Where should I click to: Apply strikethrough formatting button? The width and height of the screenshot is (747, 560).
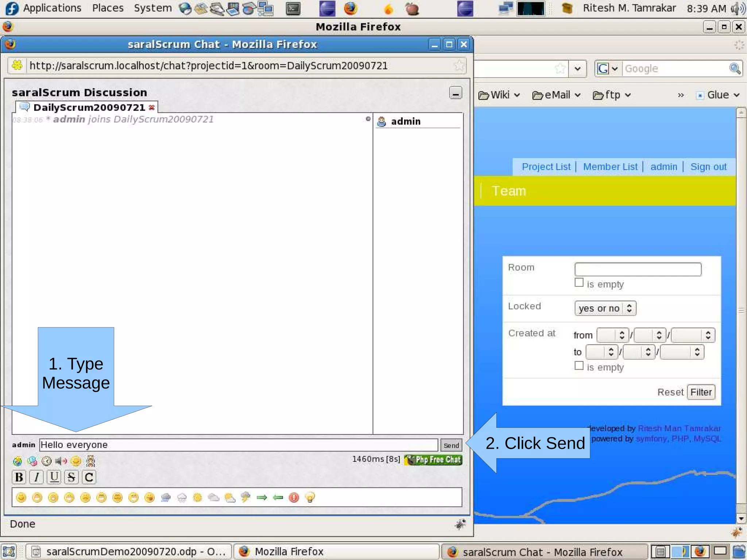click(71, 477)
